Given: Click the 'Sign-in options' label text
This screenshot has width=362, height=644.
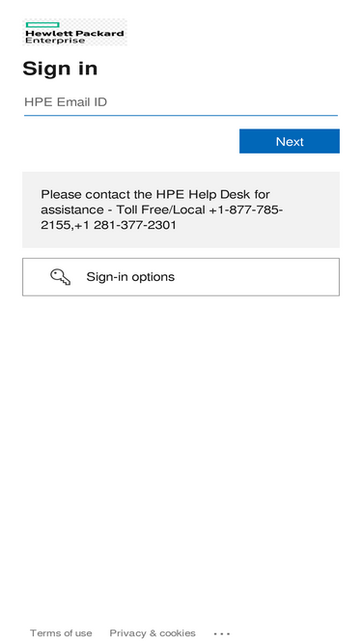Looking at the screenshot, I should point(130,277).
